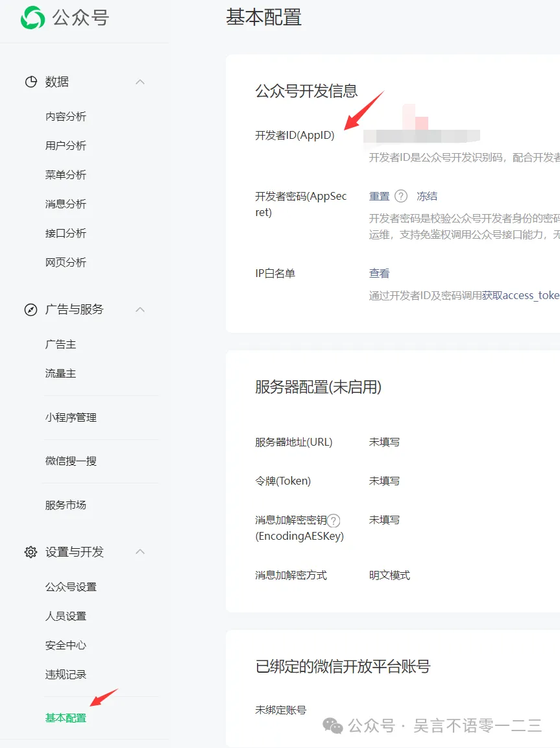The height and width of the screenshot is (748, 560).
Task: Collapse the 设置与开发 section chevron
Action: click(x=140, y=552)
